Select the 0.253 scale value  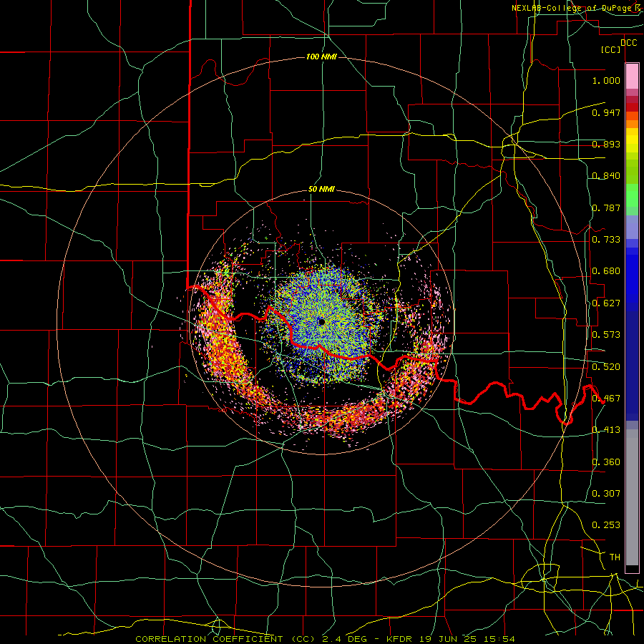tap(606, 525)
